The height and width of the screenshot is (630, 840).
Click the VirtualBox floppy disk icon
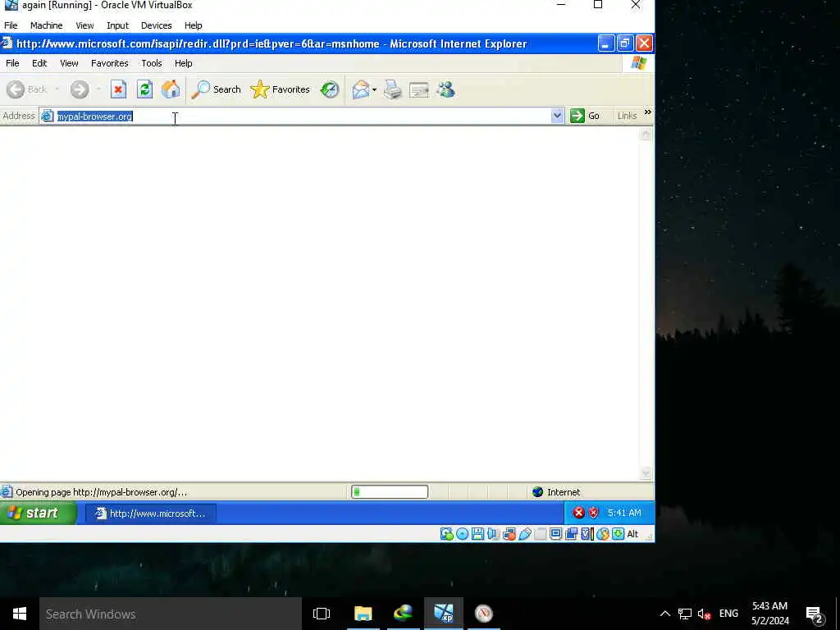(x=478, y=533)
